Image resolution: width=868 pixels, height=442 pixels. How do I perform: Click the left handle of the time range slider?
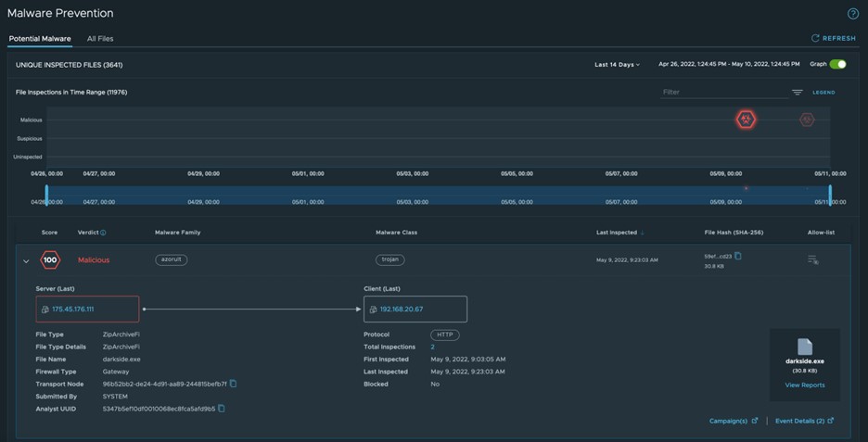46,196
